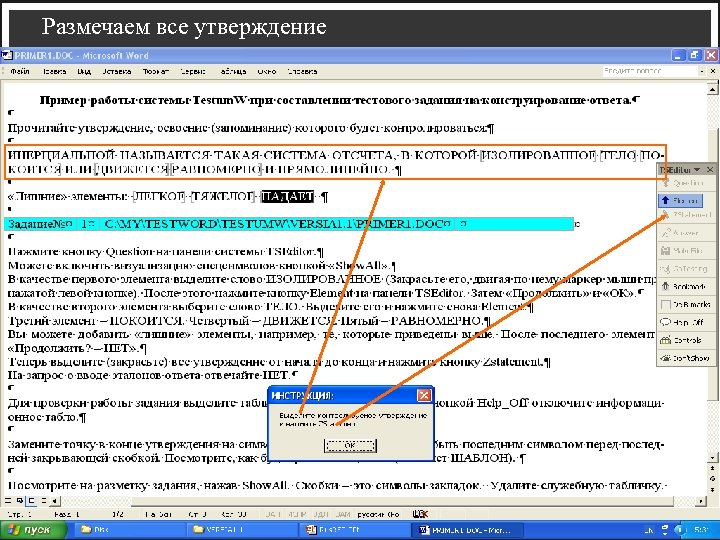Close the TSEditor floating toolbar

(x=709, y=170)
